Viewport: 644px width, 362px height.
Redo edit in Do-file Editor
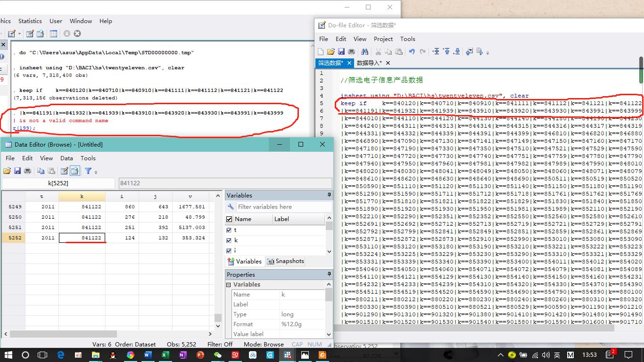(422, 51)
